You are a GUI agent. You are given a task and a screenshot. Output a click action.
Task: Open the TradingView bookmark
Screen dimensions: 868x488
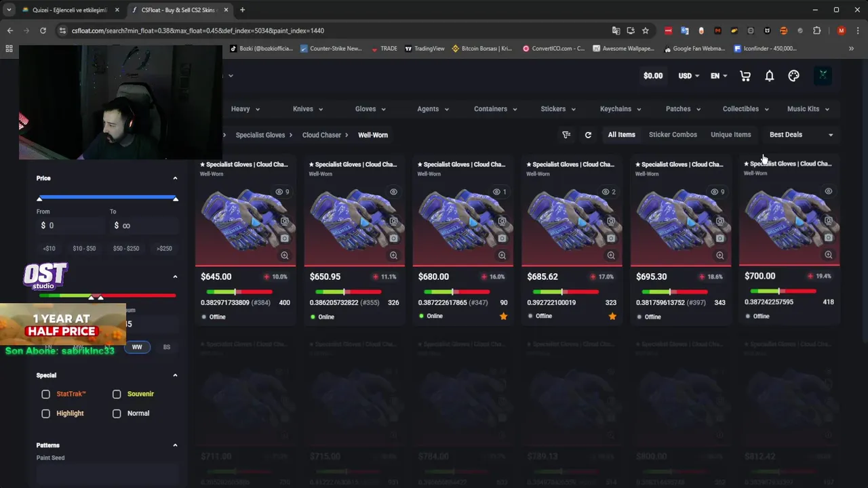(425, 49)
